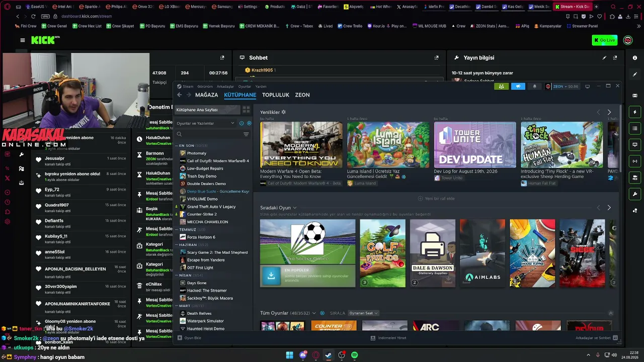644x362 pixels.
Task: Open the Luma Island news thumbnail
Action: point(388,145)
